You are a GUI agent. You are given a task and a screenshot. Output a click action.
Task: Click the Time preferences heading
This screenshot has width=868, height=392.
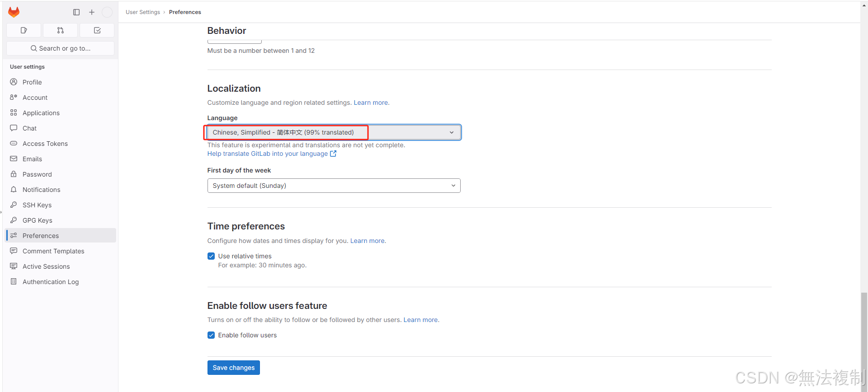[246, 226]
